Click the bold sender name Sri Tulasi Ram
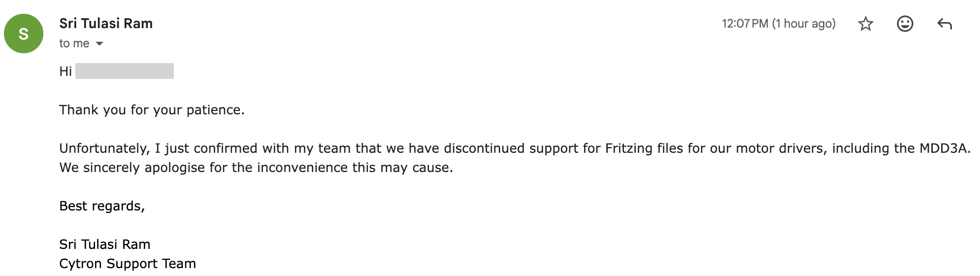This screenshot has height=276, width=980. click(x=106, y=23)
